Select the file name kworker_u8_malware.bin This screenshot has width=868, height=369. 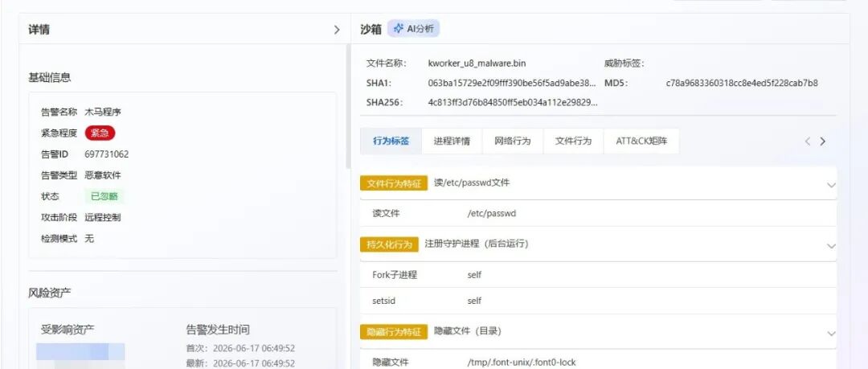point(477,64)
